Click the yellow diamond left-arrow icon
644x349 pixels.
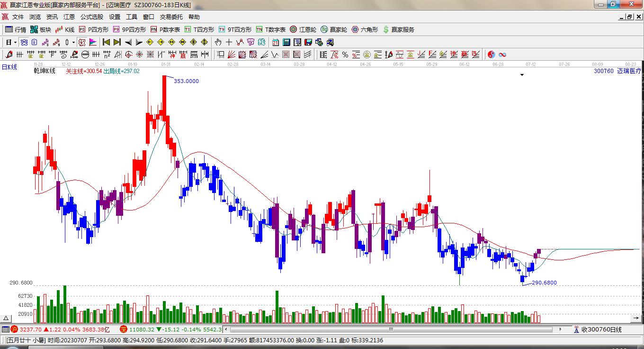(150, 42)
